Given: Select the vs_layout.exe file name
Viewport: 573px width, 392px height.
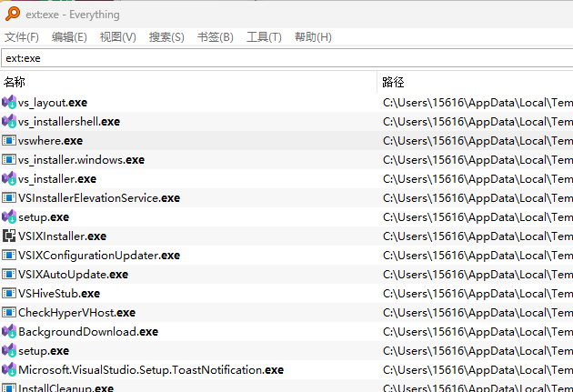Looking at the screenshot, I should pyautogui.click(x=53, y=103).
